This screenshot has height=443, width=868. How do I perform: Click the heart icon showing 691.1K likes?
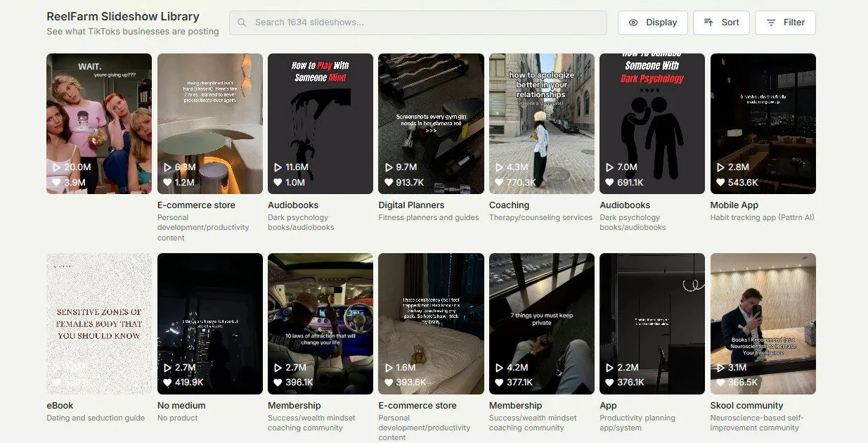(x=609, y=183)
